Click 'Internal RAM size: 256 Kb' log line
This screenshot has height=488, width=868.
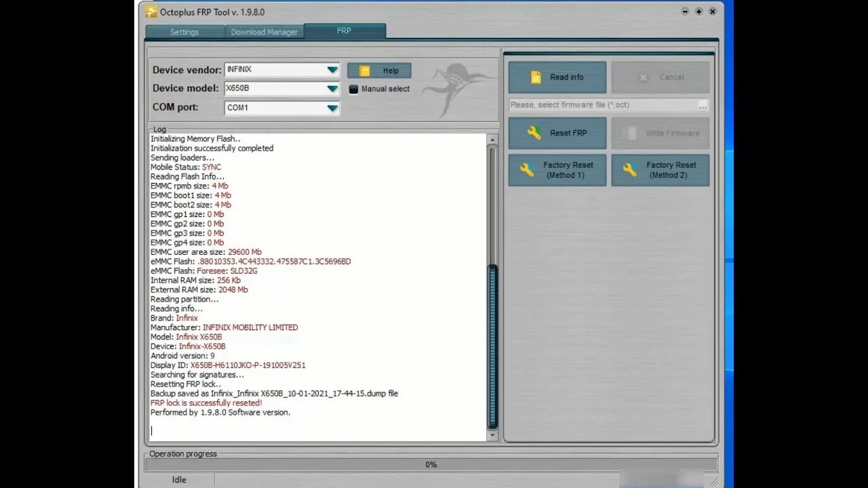tap(195, 280)
